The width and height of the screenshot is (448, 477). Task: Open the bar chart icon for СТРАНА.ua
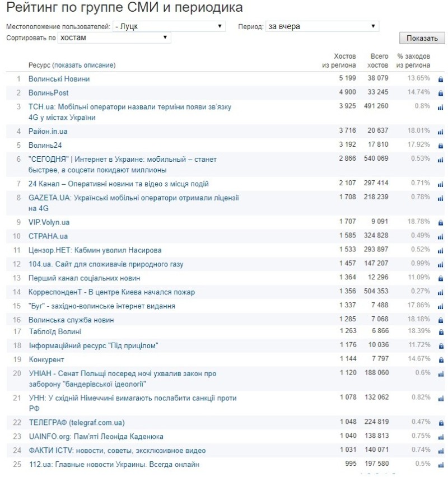coord(440,236)
